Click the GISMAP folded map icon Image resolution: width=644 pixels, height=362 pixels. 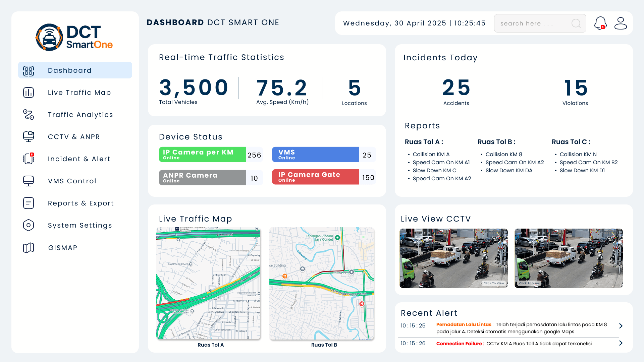(29, 248)
